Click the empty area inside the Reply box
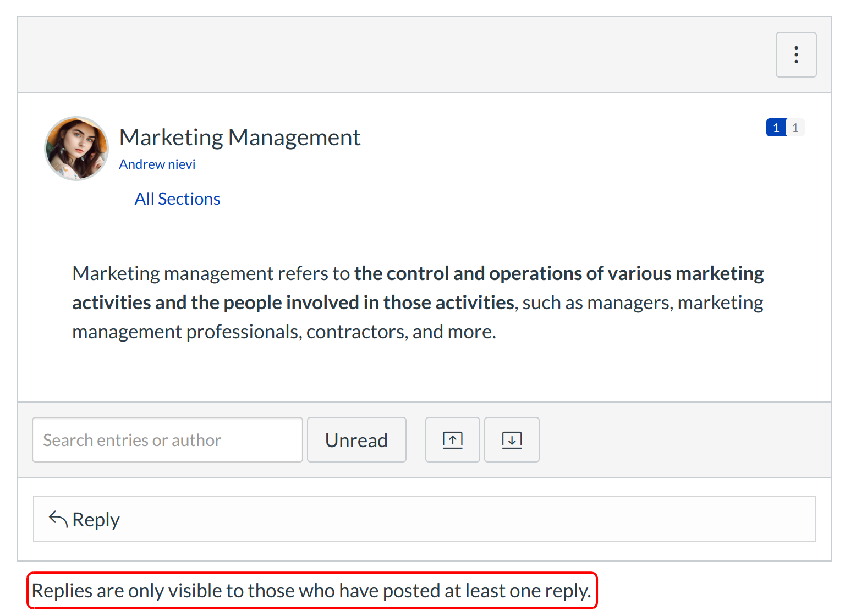845x616 pixels. coord(440,520)
